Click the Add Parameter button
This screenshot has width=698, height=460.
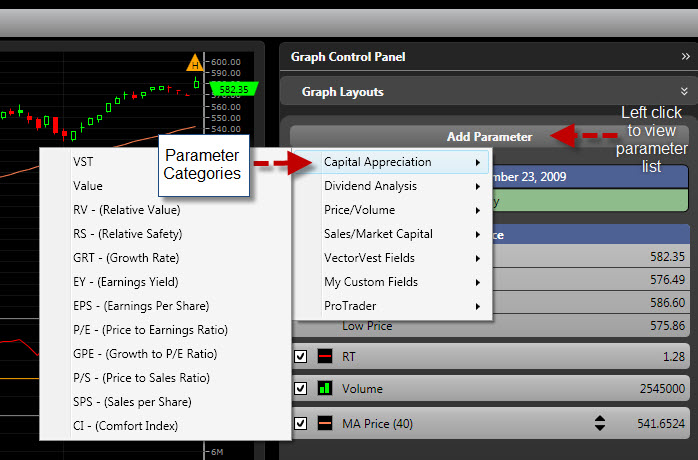[x=489, y=136]
